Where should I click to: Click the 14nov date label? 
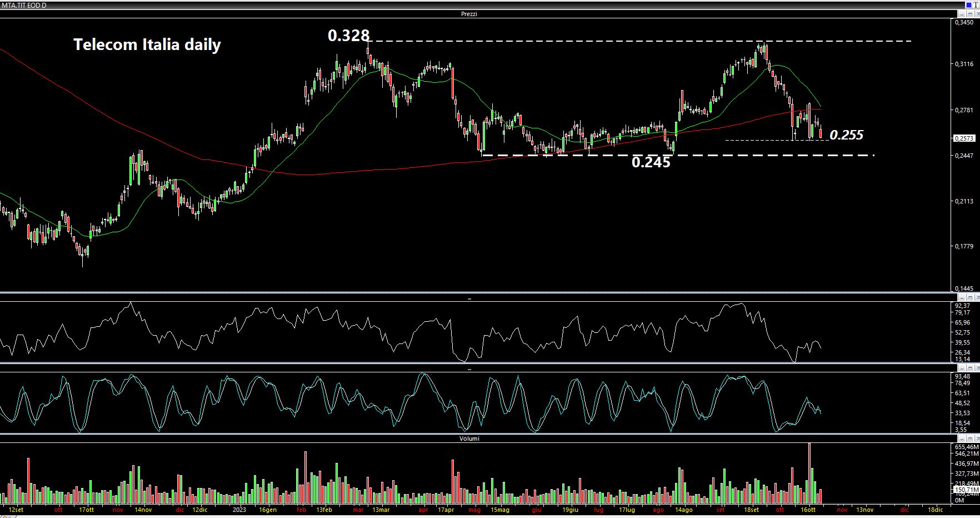tap(143, 510)
